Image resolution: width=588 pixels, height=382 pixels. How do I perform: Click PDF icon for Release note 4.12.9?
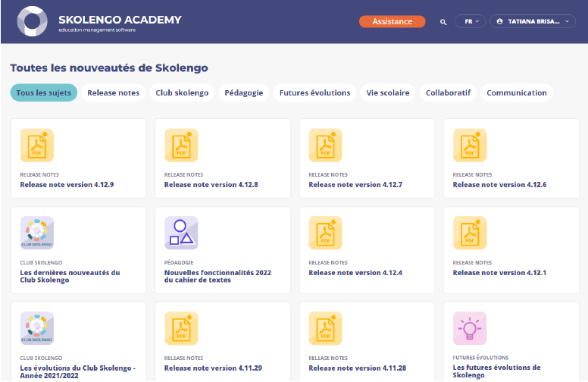click(36, 146)
